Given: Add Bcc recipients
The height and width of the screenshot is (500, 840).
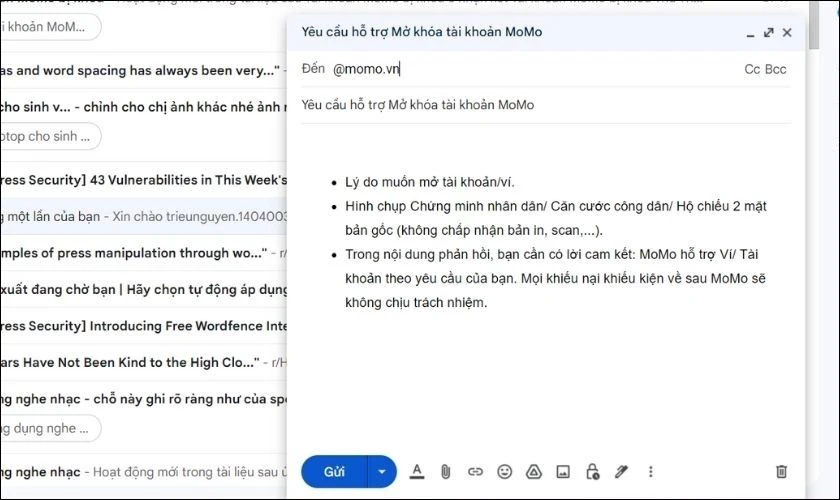Looking at the screenshot, I should point(776,69).
